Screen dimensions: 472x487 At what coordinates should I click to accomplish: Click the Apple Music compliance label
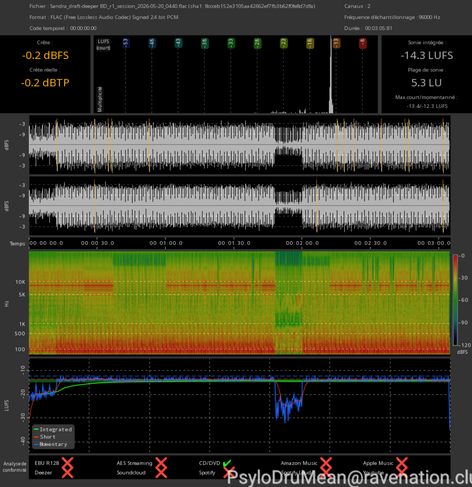point(378,463)
